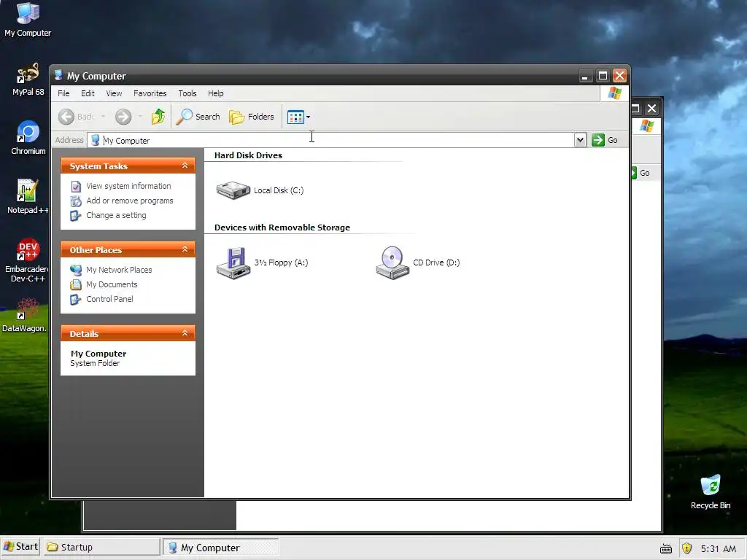Select the Recycle Bin desktop icon
This screenshot has height=560, width=747.
711,492
